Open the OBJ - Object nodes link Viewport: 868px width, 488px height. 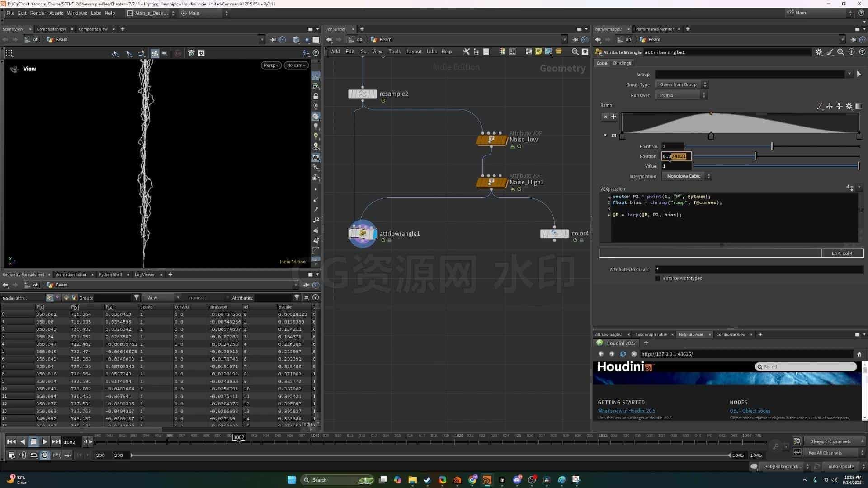click(750, 411)
